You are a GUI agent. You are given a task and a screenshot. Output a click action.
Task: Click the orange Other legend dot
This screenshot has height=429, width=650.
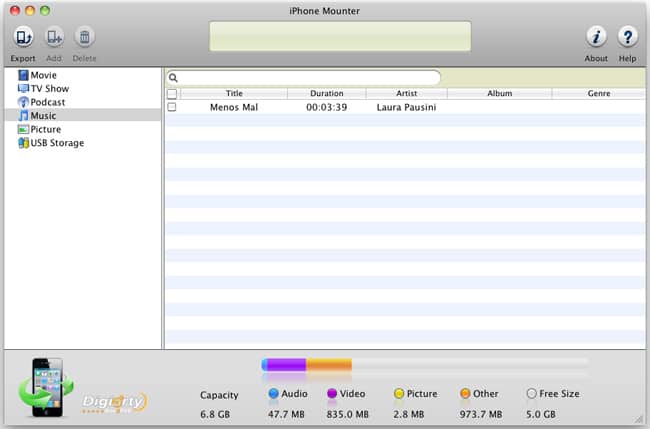pyautogui.click(x=465, y=393)
